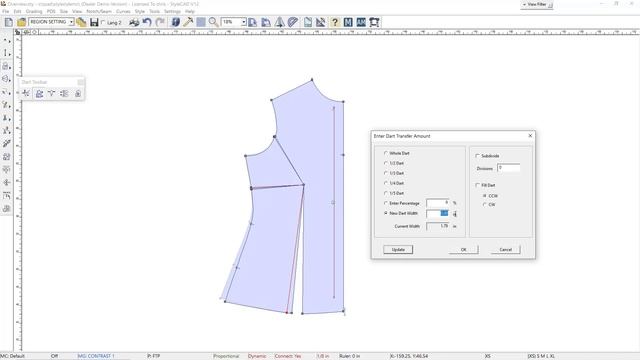Image resolution: width=640 pixels, height=360 pixels.
Task: Click the fifth Dart Toolbar icon
Action: tap(78, 93)
